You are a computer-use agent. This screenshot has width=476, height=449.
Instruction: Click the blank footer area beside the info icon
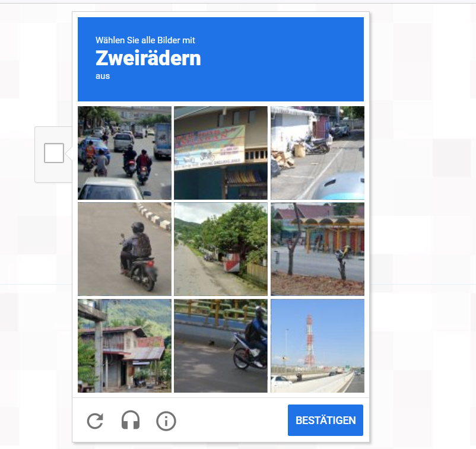232,420
